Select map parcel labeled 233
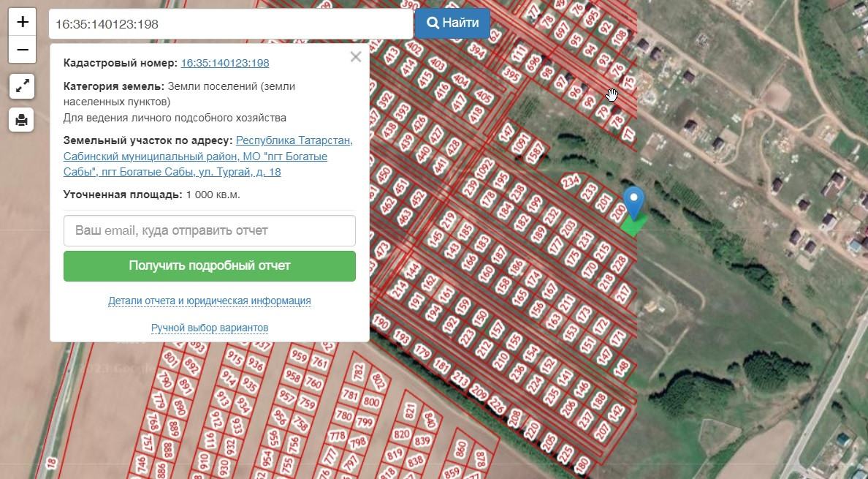This screenshot has width=868, height=479. pos(588,192)
